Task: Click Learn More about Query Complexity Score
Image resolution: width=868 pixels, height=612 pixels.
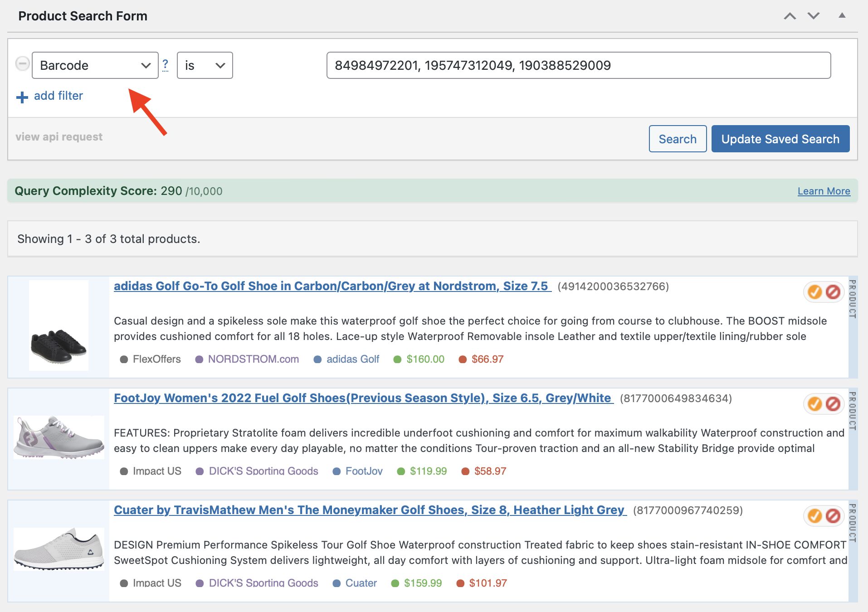Action: 824,191
